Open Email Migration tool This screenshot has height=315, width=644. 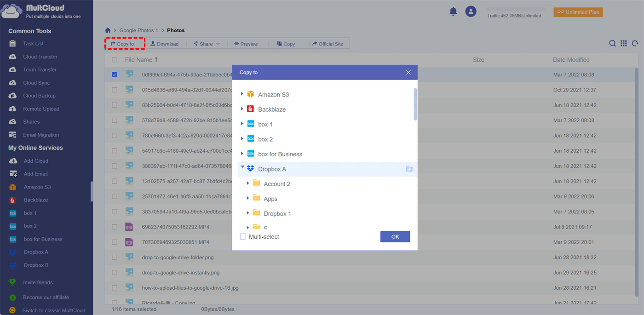[41, 135]
